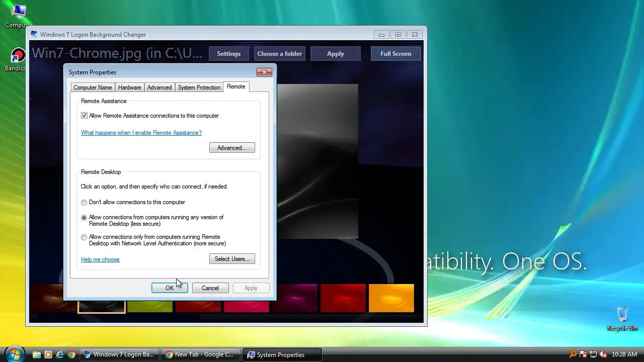Click the Advanced... button in Remote Assistance
The width and height of the screenshot is (644, 362).
point(232,148)
